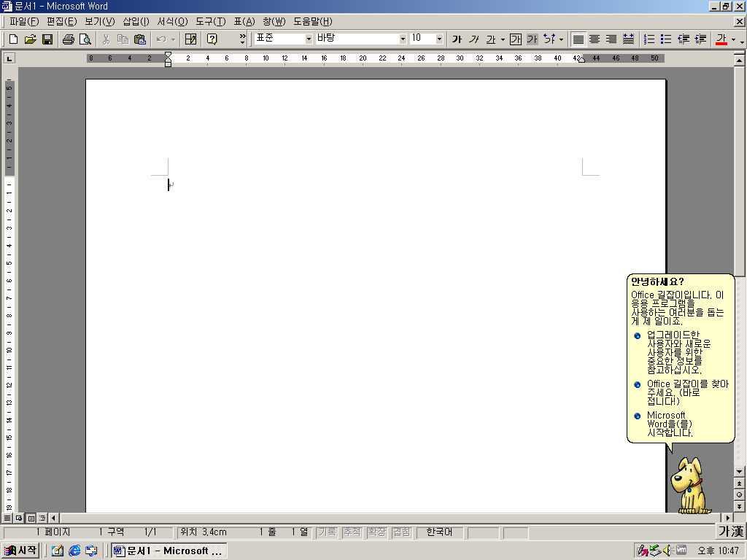
Task: Toggle bold formatting
Action: click(x=457, y=39)
